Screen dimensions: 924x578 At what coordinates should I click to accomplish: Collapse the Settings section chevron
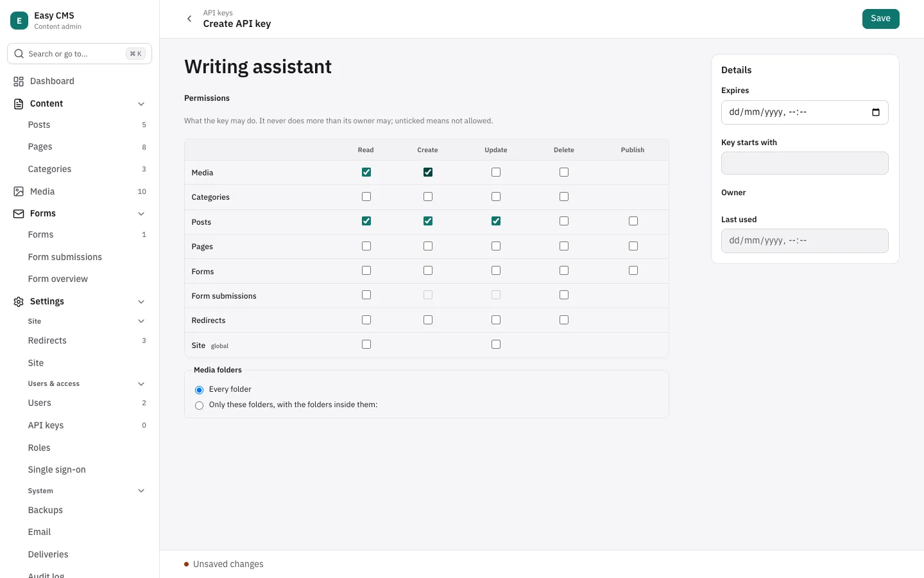coord(141,302)
